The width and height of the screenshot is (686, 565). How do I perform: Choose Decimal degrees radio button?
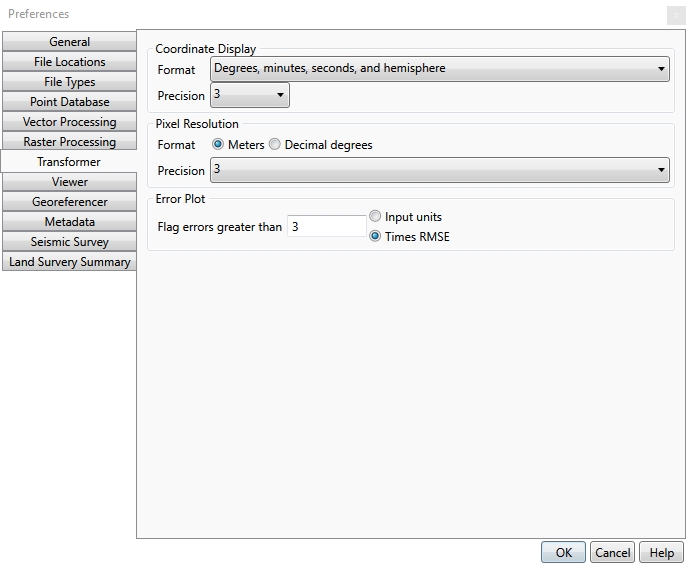pos(275,145)
